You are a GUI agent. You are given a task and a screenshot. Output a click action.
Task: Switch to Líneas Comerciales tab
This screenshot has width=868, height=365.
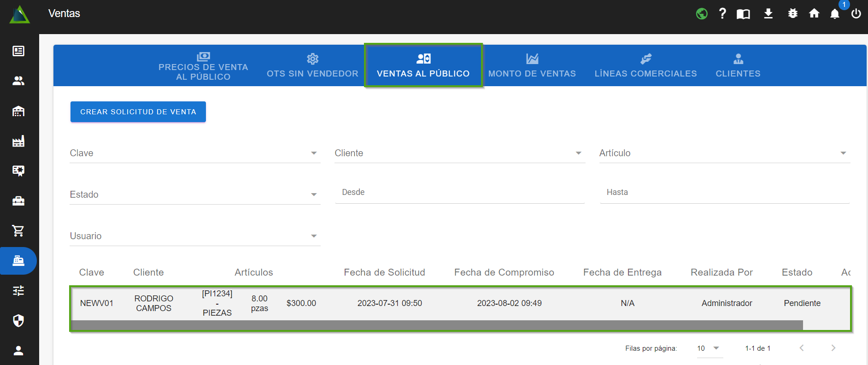tap(645, 65)
